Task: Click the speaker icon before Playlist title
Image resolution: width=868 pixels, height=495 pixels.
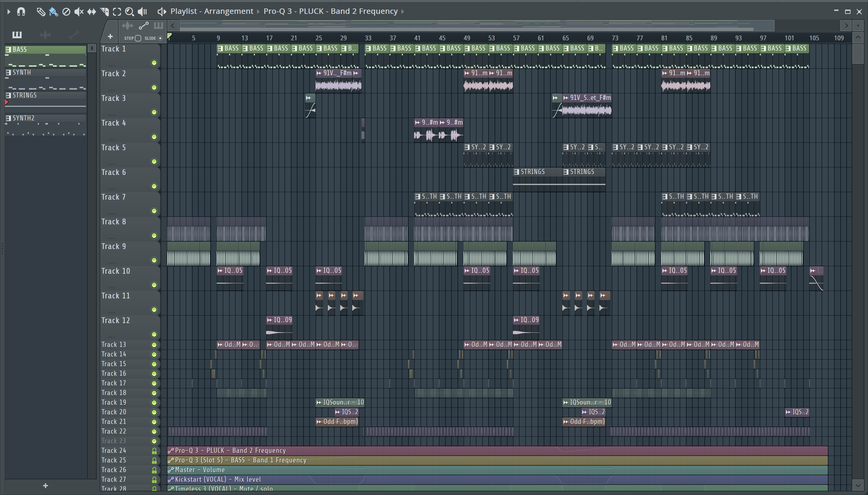Action: pyautogui.click(x=162, y=11)
